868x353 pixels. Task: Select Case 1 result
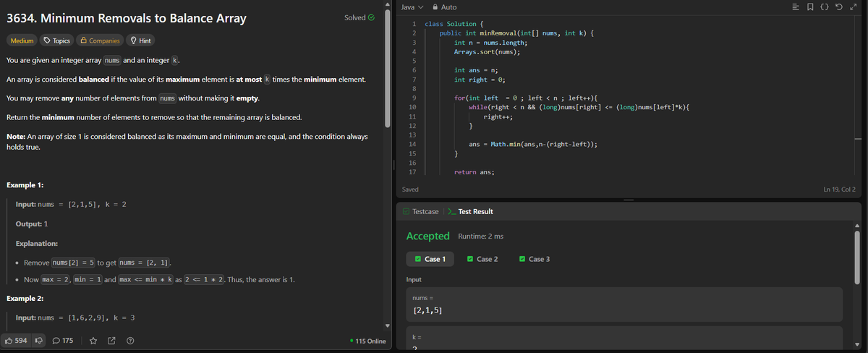[x=430, y=258]
